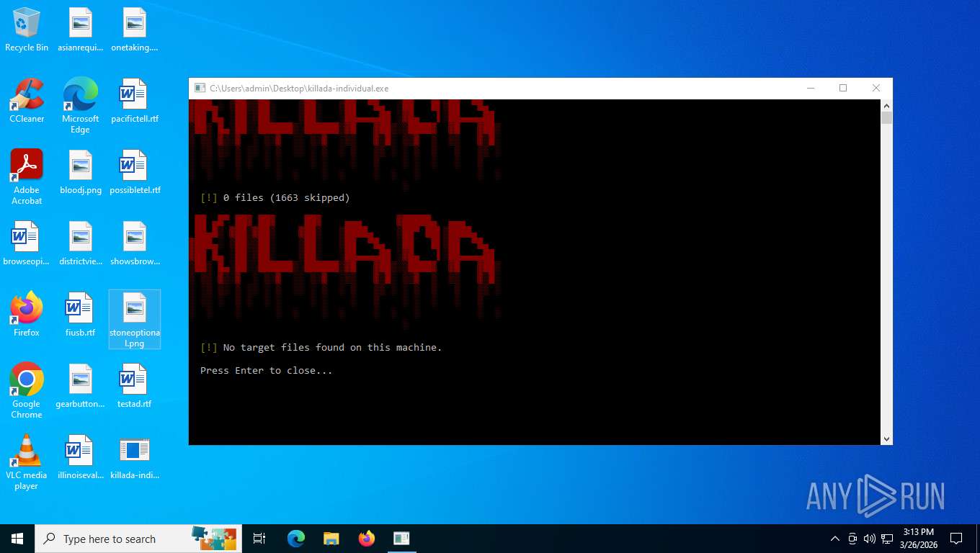Click the console scrollbar up arrow
Screen dimensions: 980x553
886,105
